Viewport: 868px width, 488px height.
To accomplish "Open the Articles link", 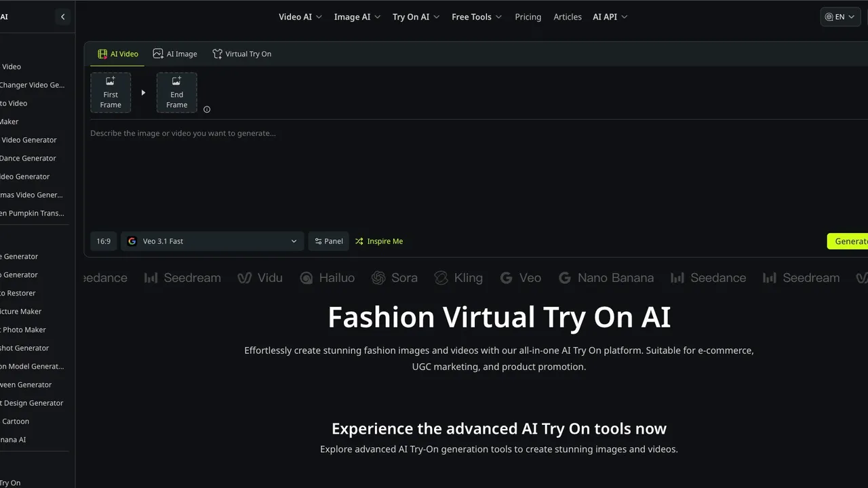I will 568,17.
